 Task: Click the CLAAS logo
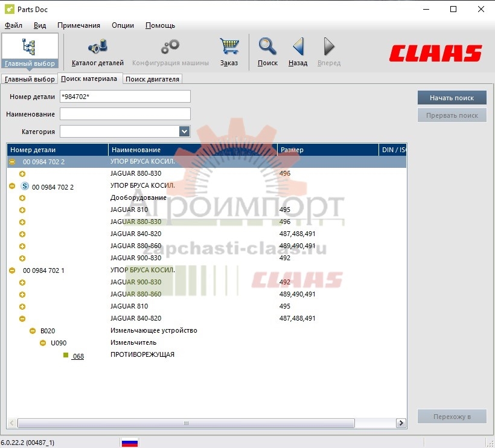[x=436, y=53]
